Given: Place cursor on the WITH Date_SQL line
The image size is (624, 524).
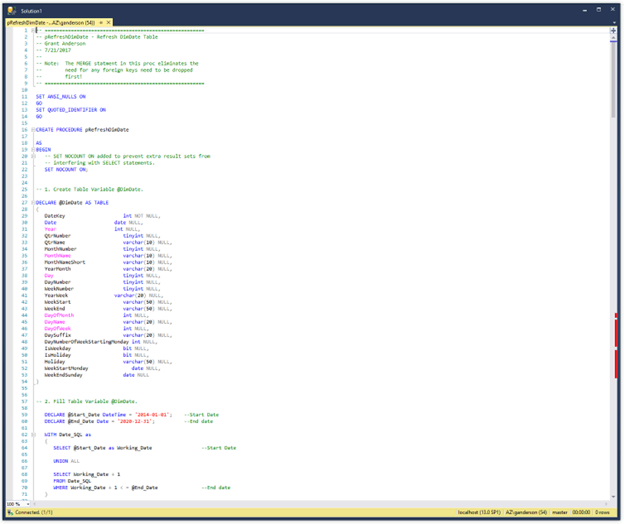Looking at the screenshot, I should pos(70,435).
